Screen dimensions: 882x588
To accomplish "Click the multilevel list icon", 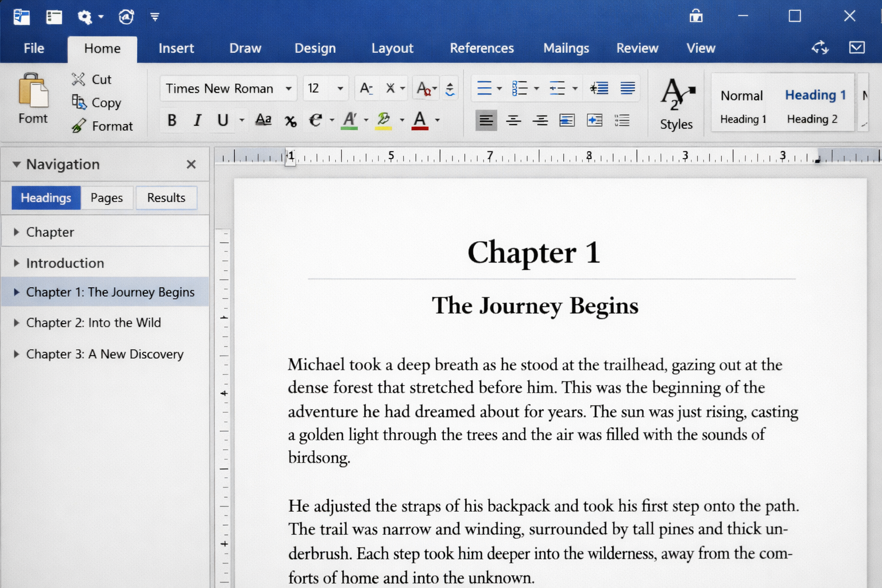I will [557, 88].
